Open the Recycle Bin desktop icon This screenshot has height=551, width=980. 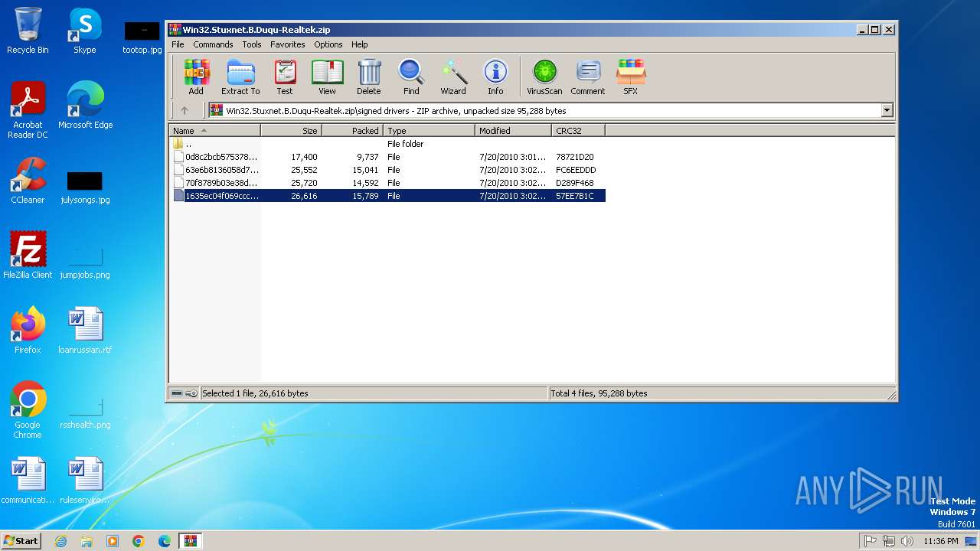(28, 31)
